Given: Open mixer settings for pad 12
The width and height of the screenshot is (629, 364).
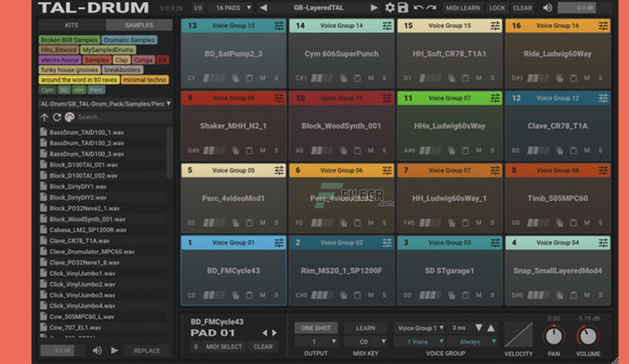Looking at the screenshot, I should pyautogui.click(x=603, y=98).
